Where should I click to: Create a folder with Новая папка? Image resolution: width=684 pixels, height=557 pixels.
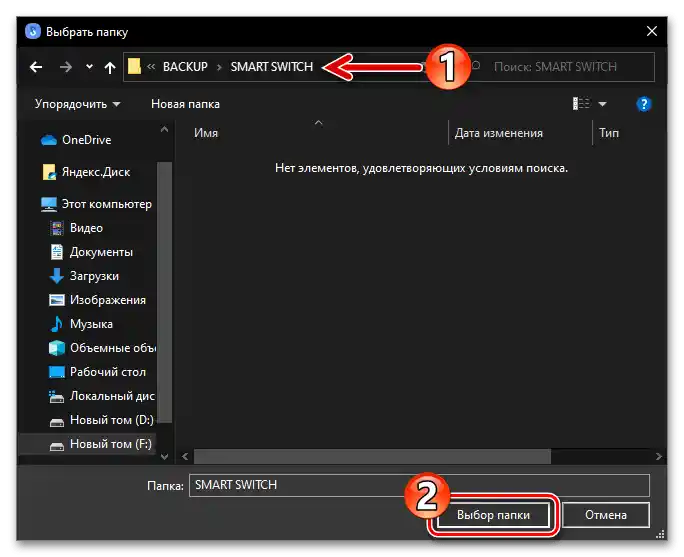185,104
